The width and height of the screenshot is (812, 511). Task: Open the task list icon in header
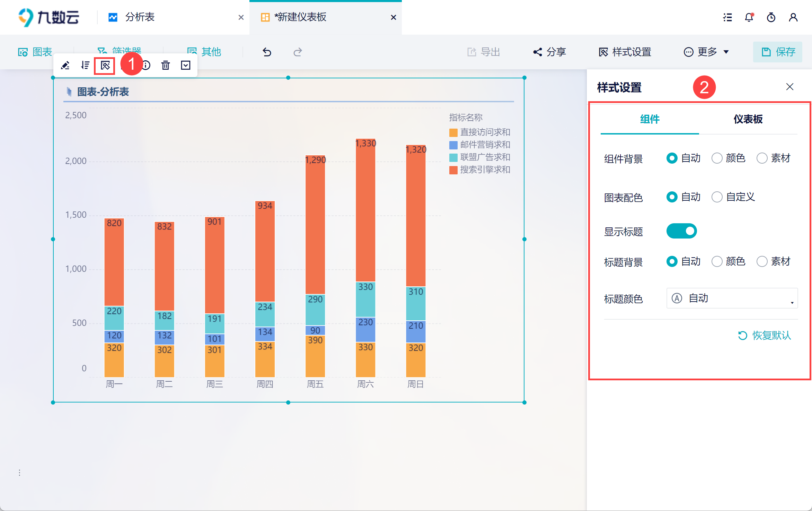727,17
